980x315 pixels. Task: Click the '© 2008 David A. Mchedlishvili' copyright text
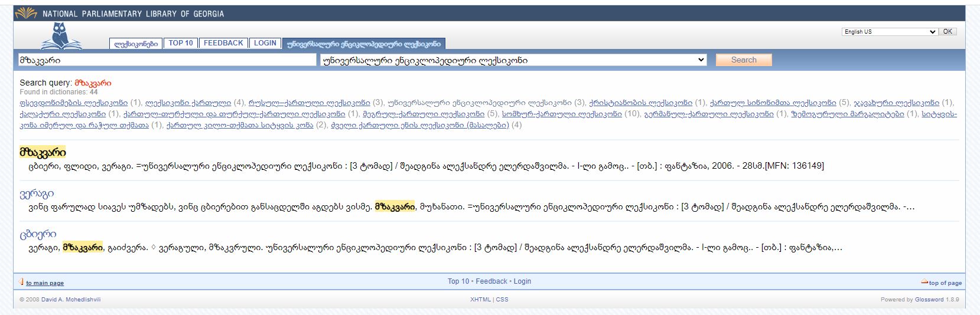[60, 300]
